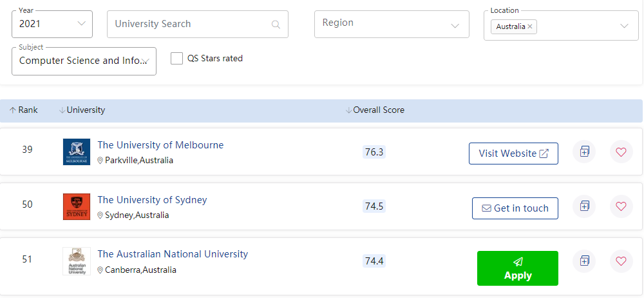Favorite The University of Melbourne
This screenshot has height=298, width=644.
(x=621, y=152)
